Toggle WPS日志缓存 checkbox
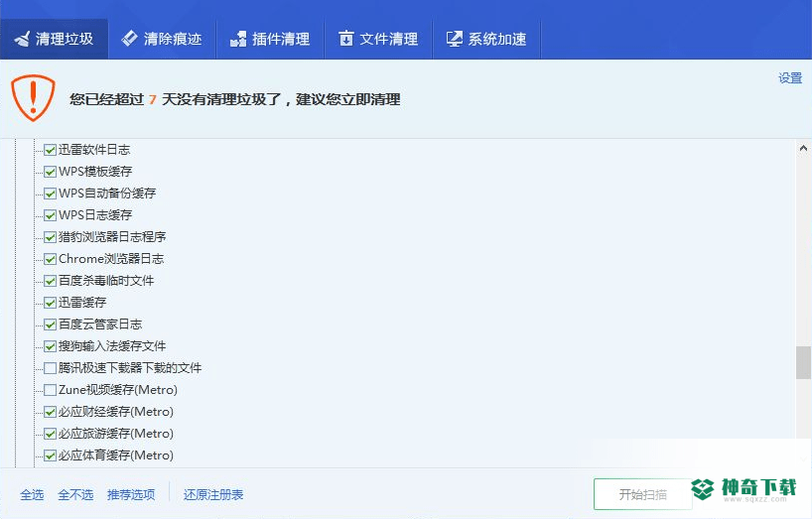The width and height of the screenshot is (812, 519). [x=51, y=215]
